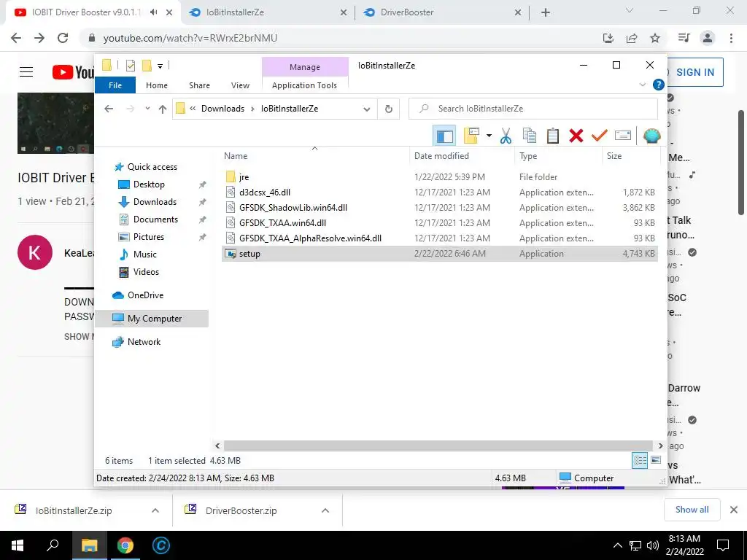Expand the address bar history dropdown
Image resolution: width=747 pixels, height=560 pixels.
click(x=367, y=109)
